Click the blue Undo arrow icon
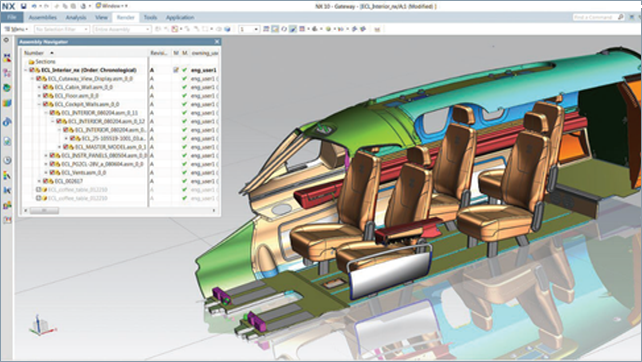642x362 pixels. 35,6
